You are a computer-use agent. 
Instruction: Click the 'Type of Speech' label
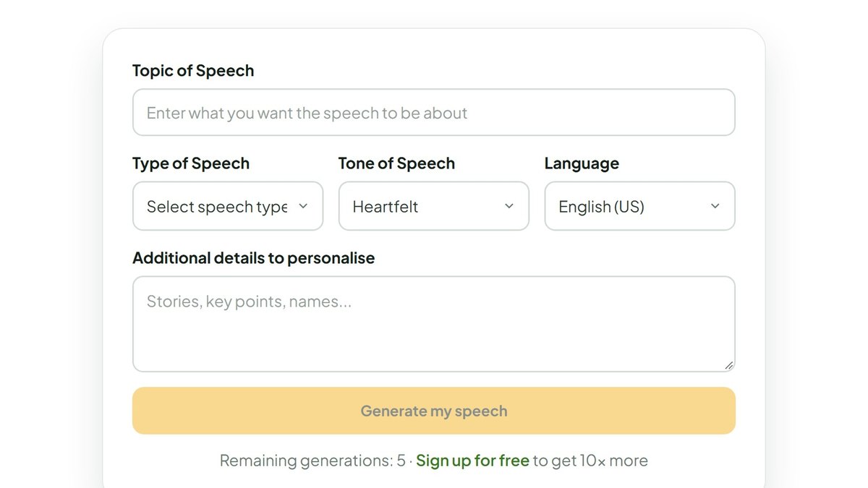191,163
